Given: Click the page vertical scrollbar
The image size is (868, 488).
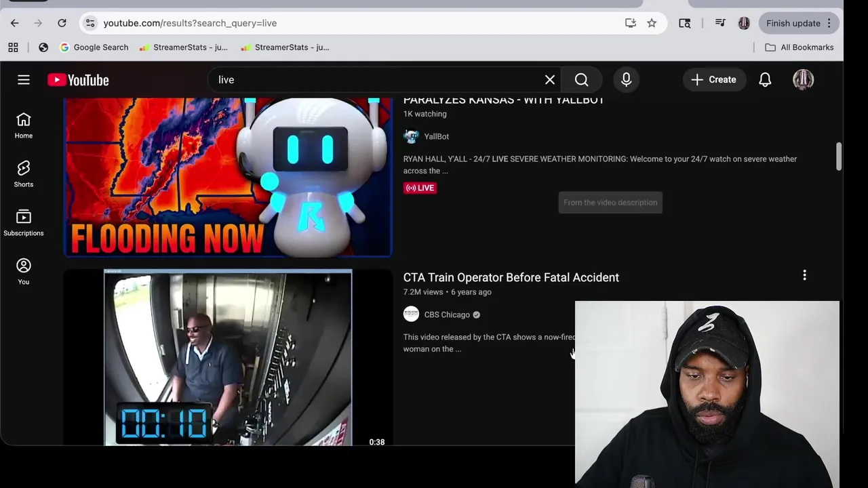Looking at the screenshot, I should click(839, 157).
